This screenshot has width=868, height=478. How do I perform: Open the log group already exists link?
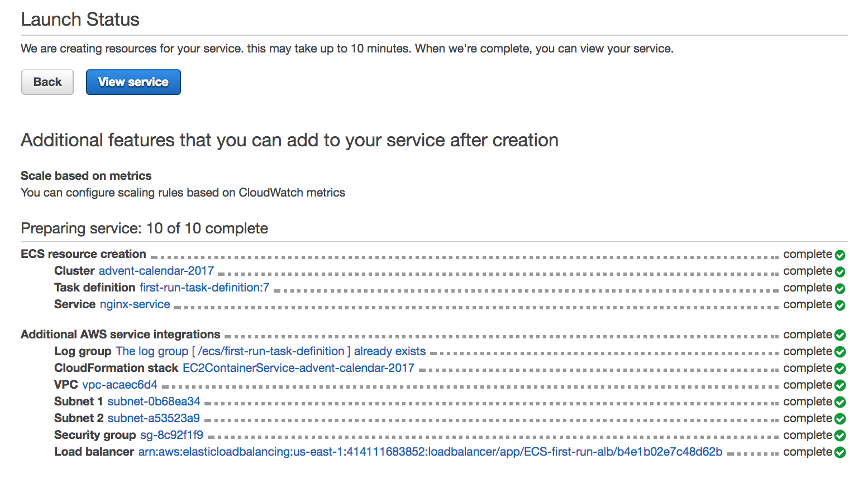click(271, 351)
